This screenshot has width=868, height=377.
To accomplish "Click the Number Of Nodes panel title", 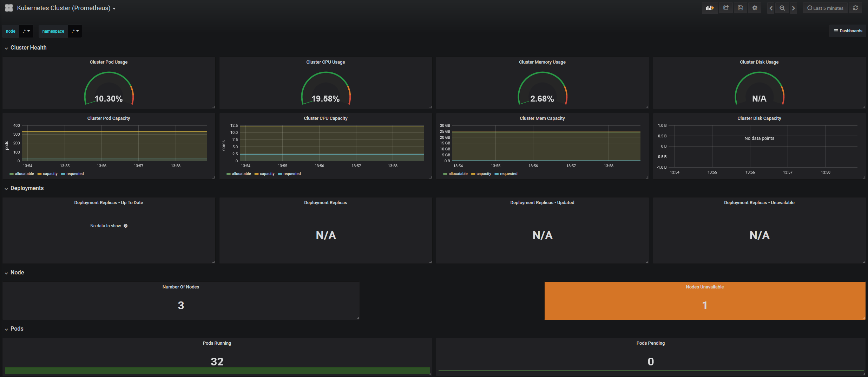I will point(181,287).
